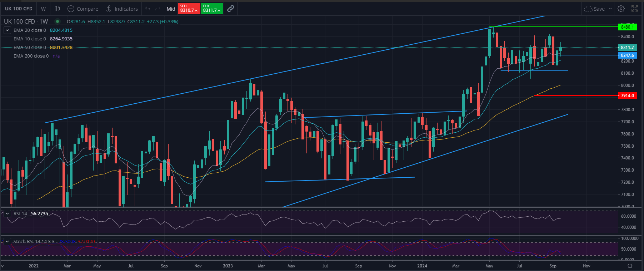This screenshot has width=644, height=271.
Task: Click the Save cloud button
Action: point(594,9)
